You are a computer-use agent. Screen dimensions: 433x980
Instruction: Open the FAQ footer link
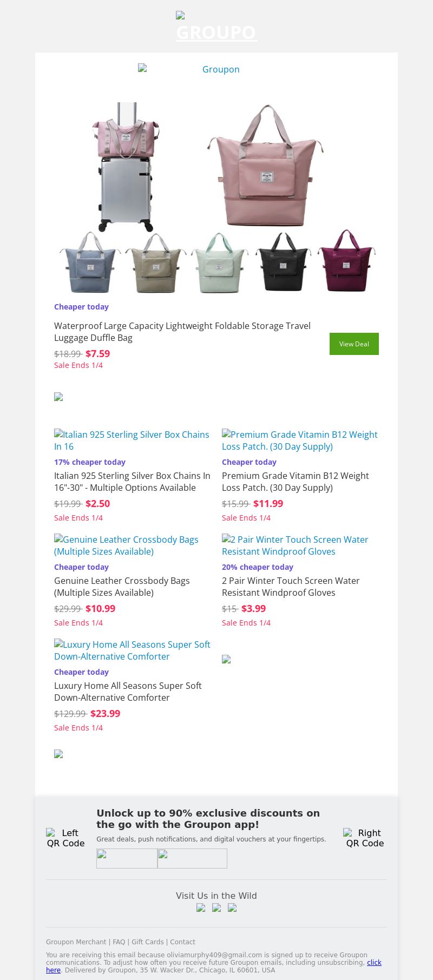[119, 942]
